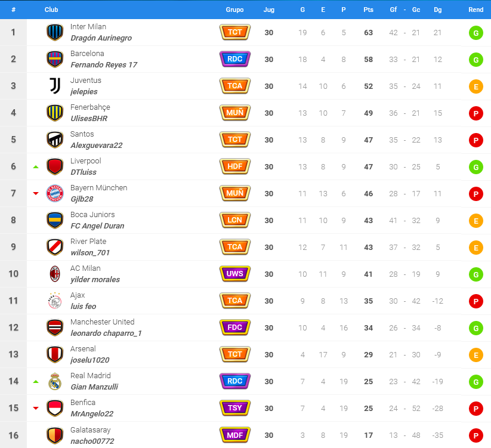491x448 pixels.
Task: Open Barcelona's RDC group badge
Action: pyautogui.click(x=235, y=59)
